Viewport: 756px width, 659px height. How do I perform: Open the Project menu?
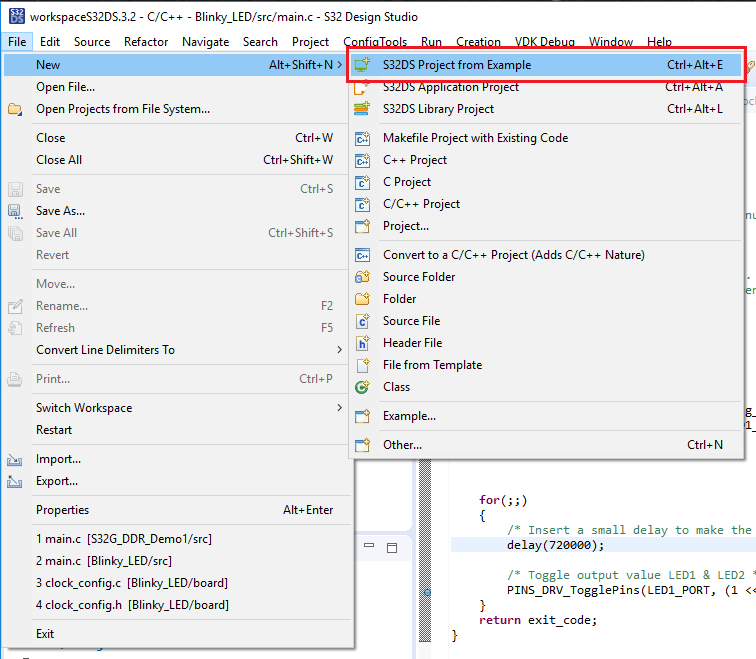click(310, 42)
